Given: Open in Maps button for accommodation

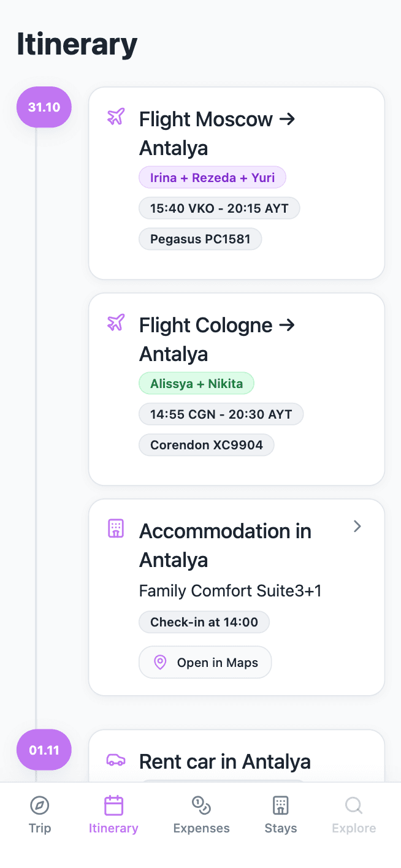Looking at the screenshot, I should (x=205, y=663).
